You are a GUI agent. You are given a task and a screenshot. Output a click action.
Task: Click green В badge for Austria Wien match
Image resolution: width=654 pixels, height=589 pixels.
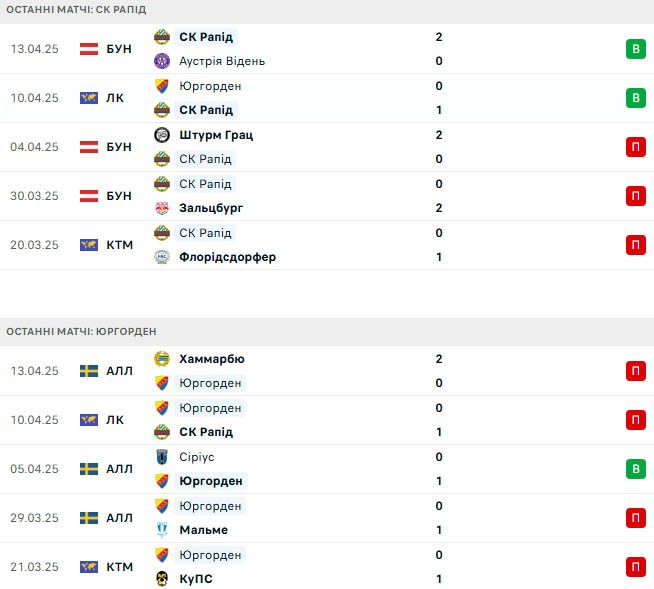636,49
